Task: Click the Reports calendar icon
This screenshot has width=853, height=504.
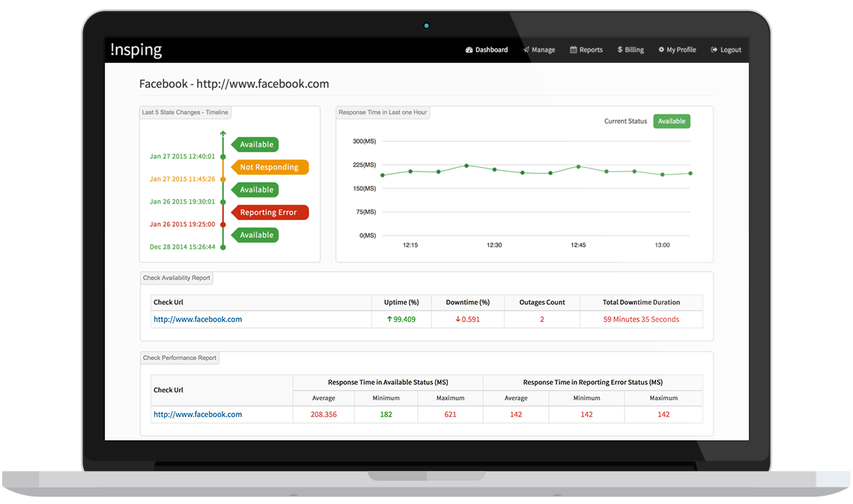Action: [574, 49]
